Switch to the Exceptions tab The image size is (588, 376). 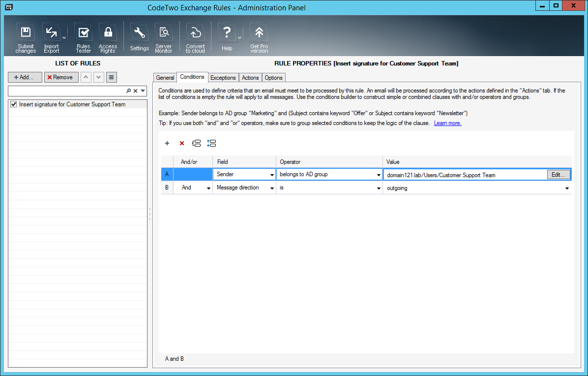click(x=223, y=78)
